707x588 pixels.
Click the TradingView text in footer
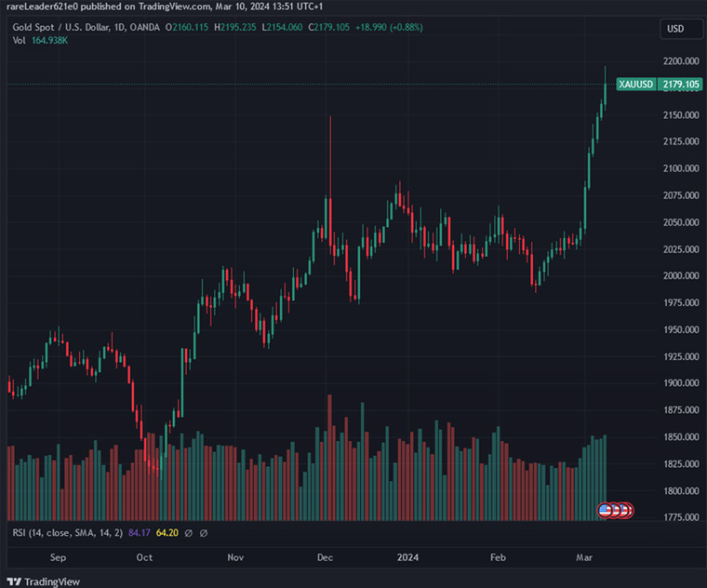click(x=52, y=581)
